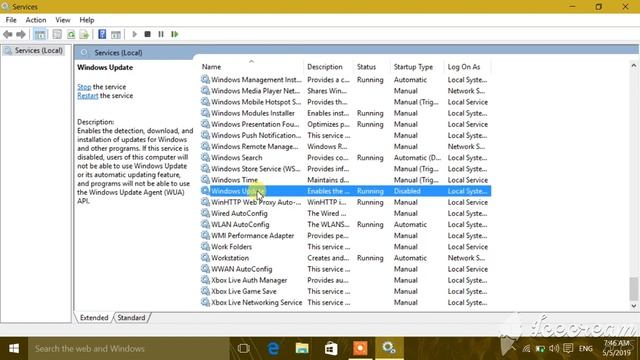
Task: Open the File menu
Action: click(11, 20)
